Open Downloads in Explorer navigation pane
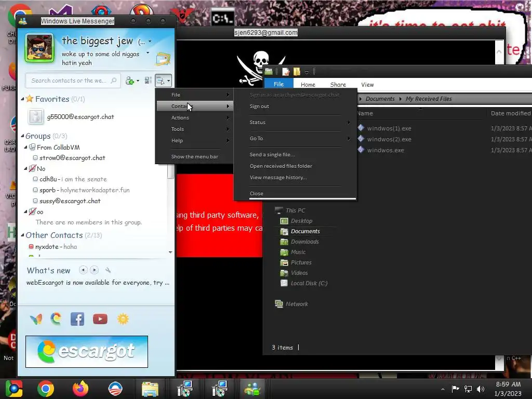 pyautogui.click(x=304, y=242)
